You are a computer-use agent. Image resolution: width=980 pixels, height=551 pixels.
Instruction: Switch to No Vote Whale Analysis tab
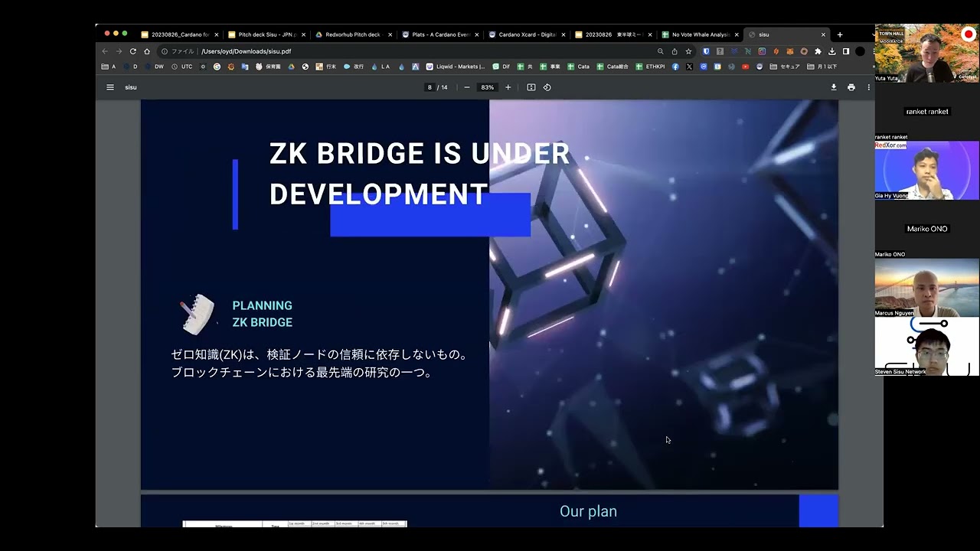click(701, 34)
